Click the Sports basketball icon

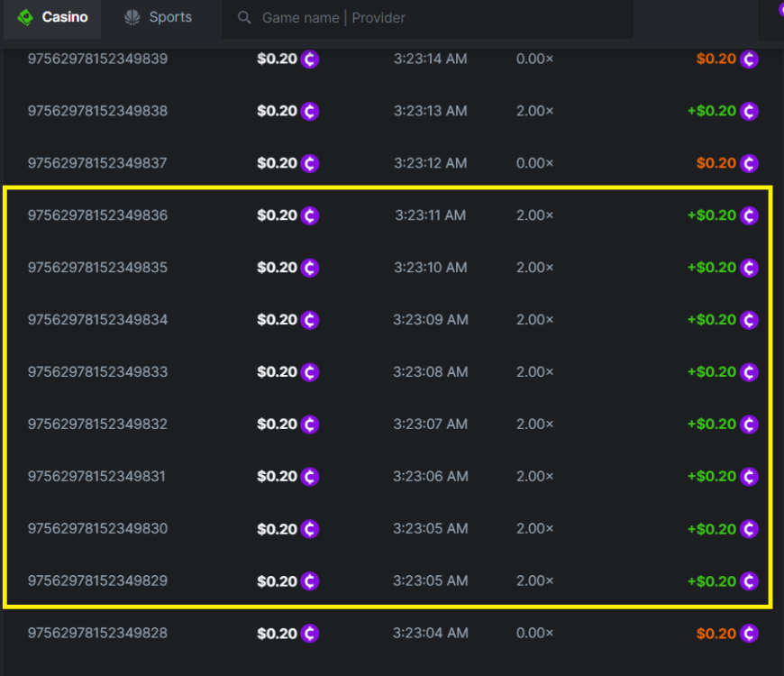point(132,17)
